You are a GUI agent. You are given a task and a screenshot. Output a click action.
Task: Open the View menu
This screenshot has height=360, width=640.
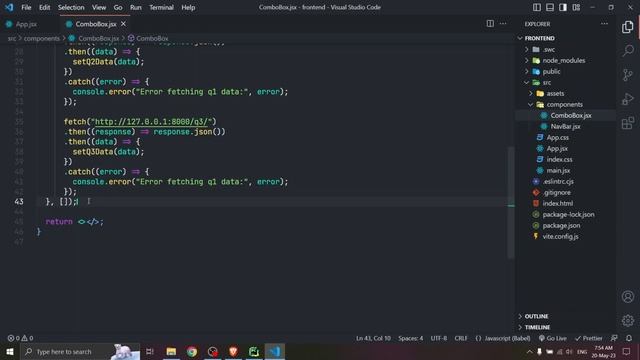point(99,7)
